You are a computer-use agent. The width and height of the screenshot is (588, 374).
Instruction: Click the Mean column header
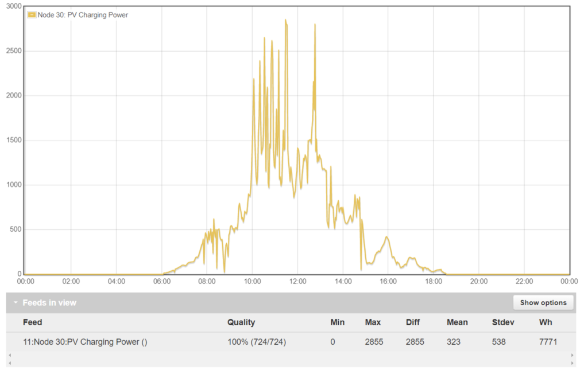(x=457, y=322)
